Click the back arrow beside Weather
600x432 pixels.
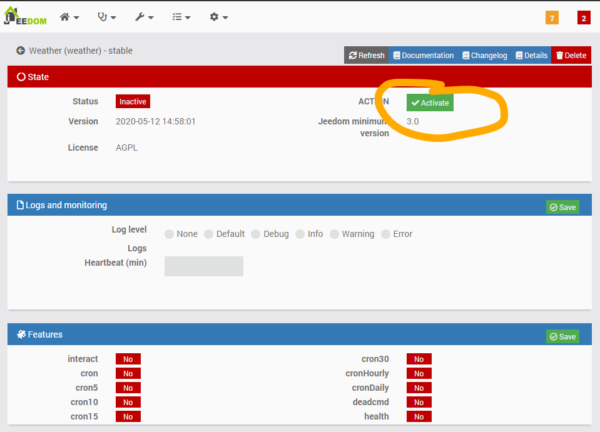click(21, 51)
